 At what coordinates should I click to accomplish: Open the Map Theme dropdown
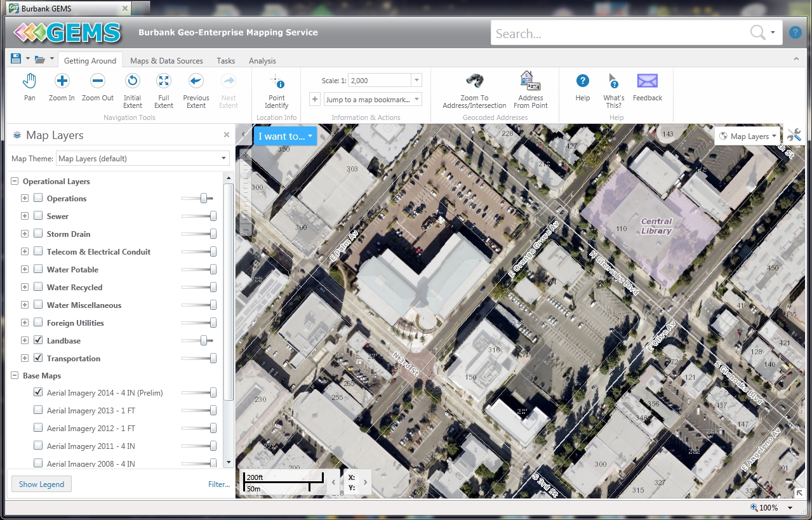[143, 158]
